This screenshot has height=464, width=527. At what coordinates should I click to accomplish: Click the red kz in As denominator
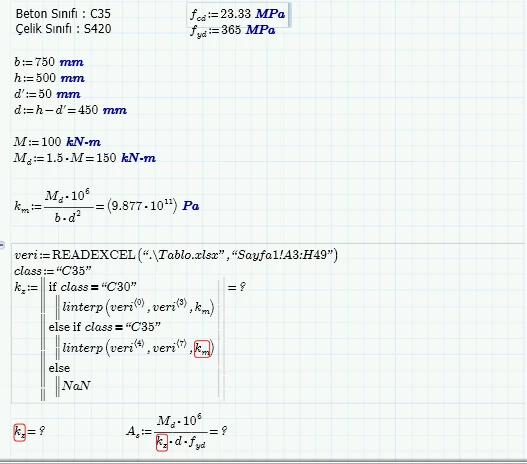tap(162, 443)
